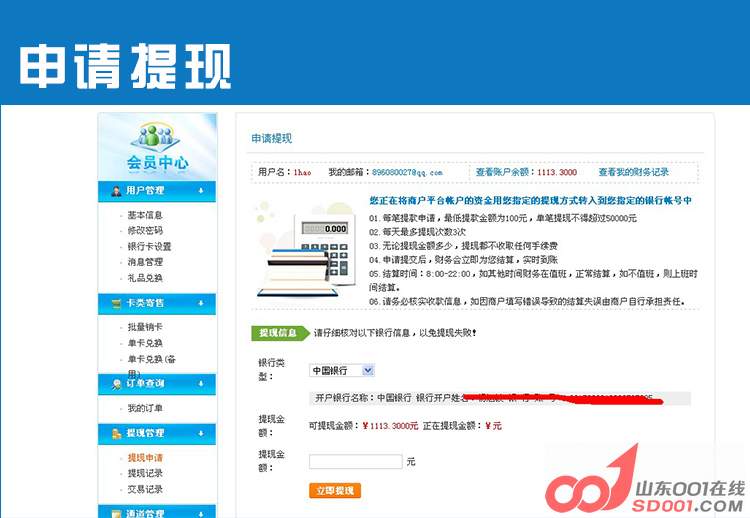Click the calculator and cards illustration

pyautogui.click(x=308, y=251)
